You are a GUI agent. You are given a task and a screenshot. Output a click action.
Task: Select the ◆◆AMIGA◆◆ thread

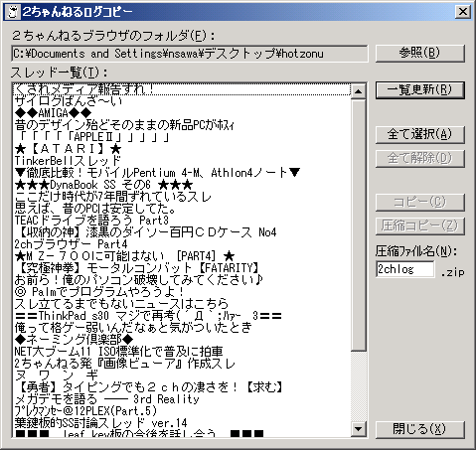(x=53, y=113)
